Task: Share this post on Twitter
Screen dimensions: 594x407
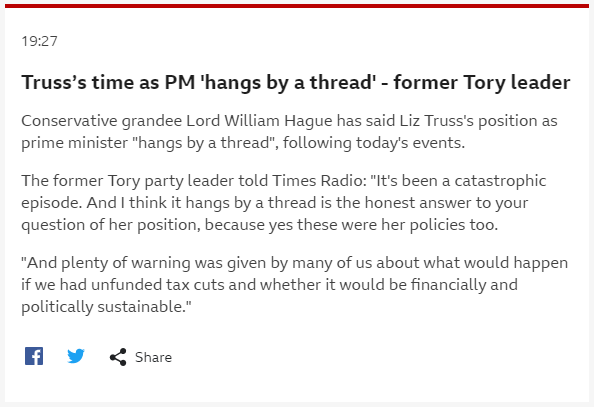Action: point(76,356)
